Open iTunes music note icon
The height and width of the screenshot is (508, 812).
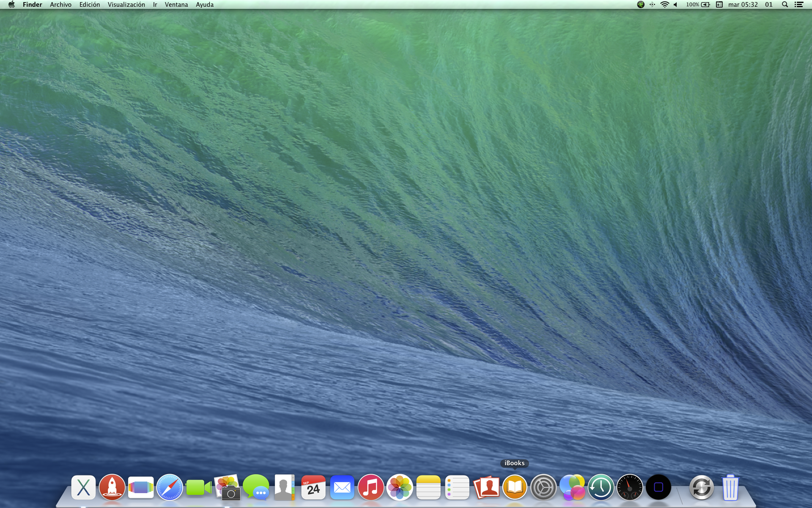(x=371, y=487)
